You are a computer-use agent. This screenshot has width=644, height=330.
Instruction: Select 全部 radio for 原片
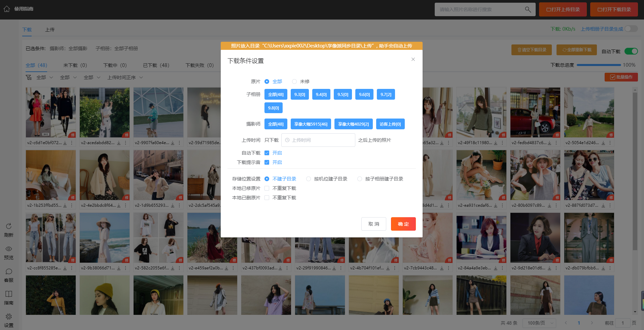tap(267, 81)
